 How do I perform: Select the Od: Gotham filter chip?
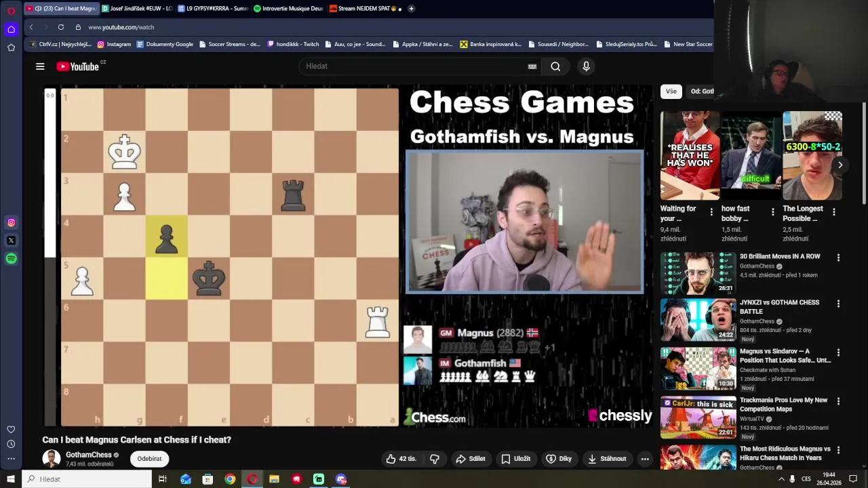click(702, 91)
